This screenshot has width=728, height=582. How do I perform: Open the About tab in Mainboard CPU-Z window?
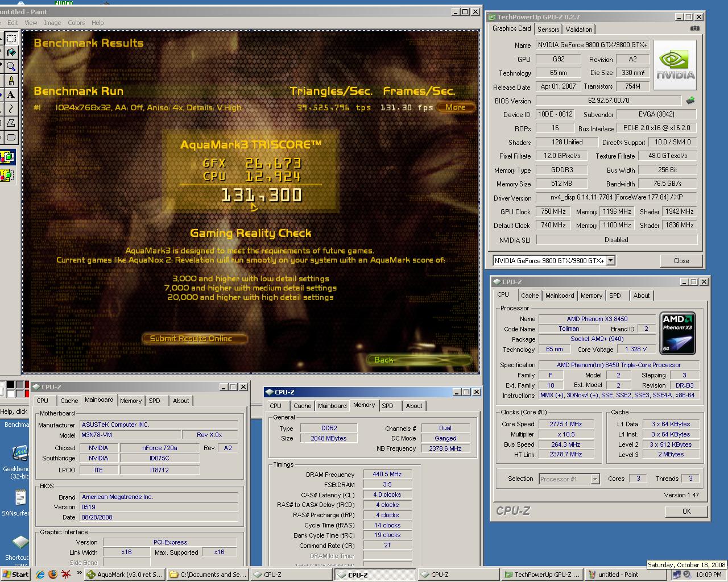click(181, 401)
